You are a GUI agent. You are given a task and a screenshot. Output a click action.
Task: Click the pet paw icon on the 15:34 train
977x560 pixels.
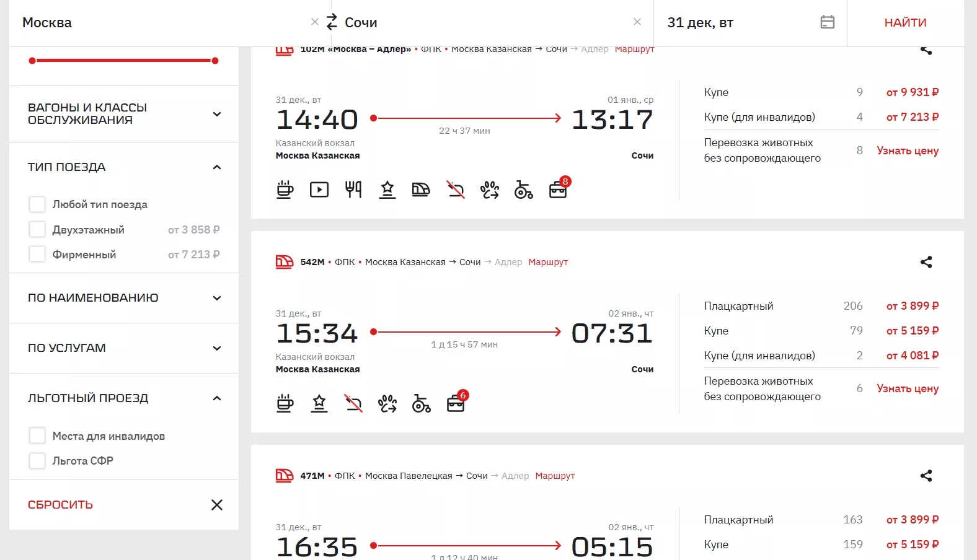(387, 404)
